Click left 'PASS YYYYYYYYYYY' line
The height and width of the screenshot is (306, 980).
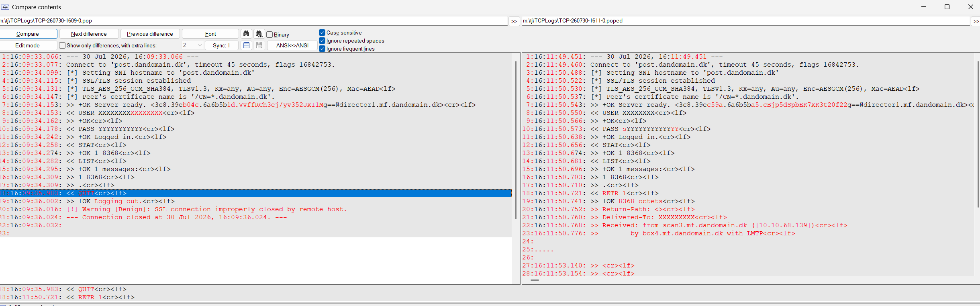[256, 129]
